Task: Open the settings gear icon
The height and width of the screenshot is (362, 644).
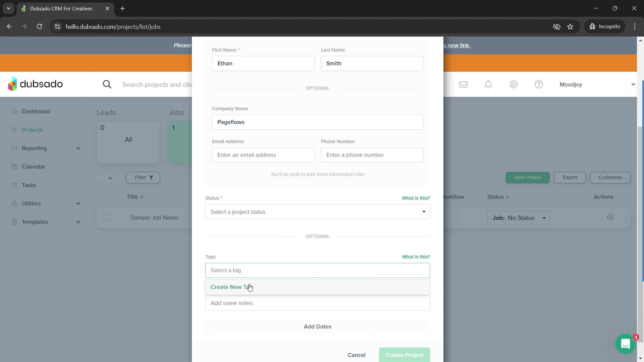Action: click(514, 84)
